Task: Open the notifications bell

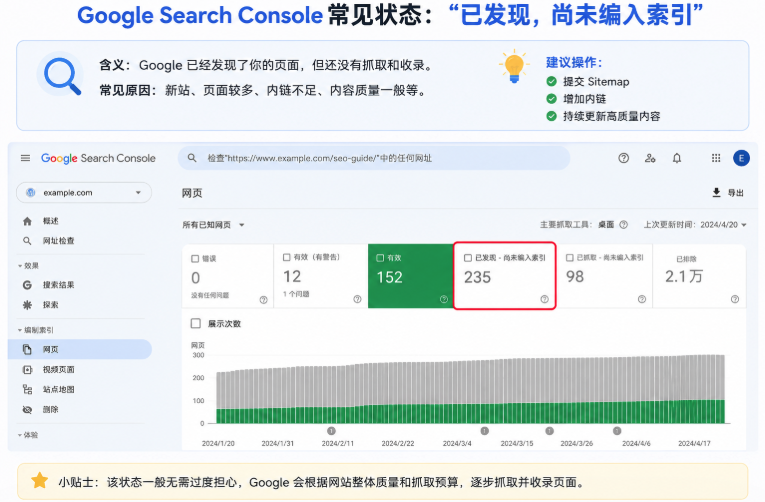Action: click(677, 158)
